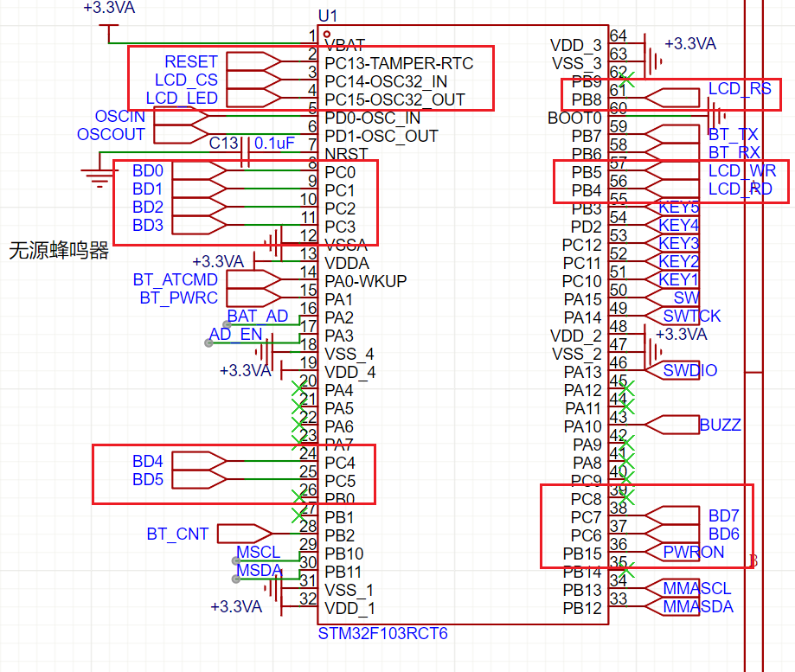Click the PA0-WKUP pin name
Viewport: 795px width, 672px height.
[366, 281]
